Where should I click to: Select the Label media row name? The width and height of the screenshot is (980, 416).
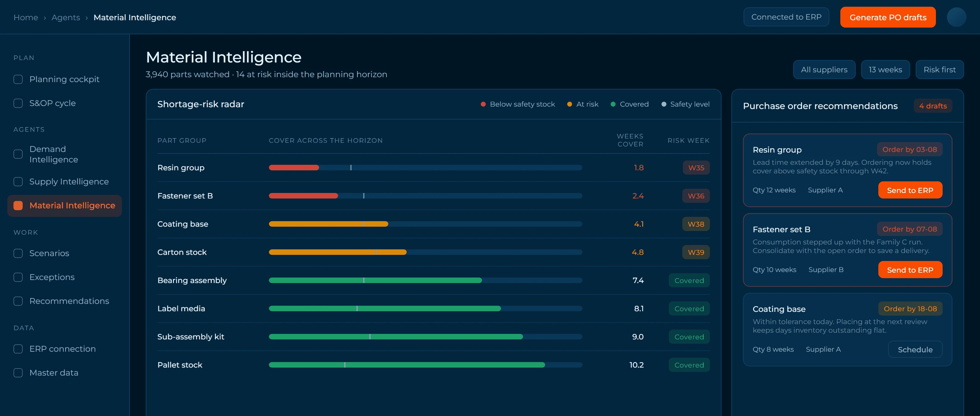pos(181,308)
